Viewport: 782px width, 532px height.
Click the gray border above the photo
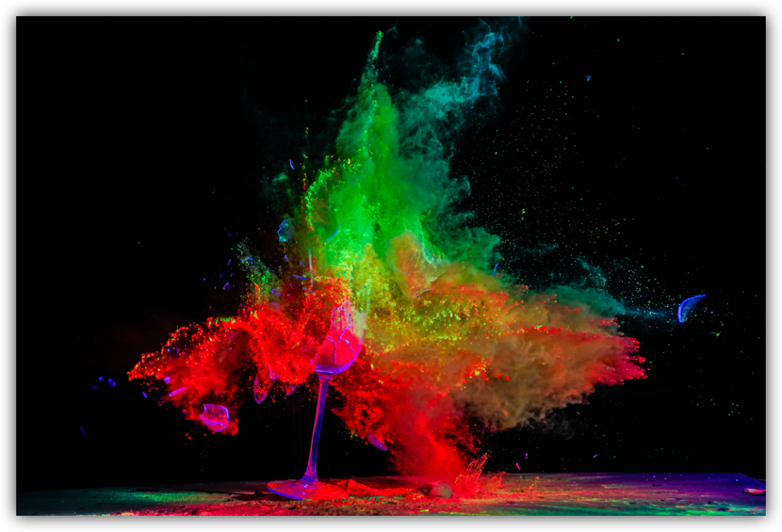(391, 8)
